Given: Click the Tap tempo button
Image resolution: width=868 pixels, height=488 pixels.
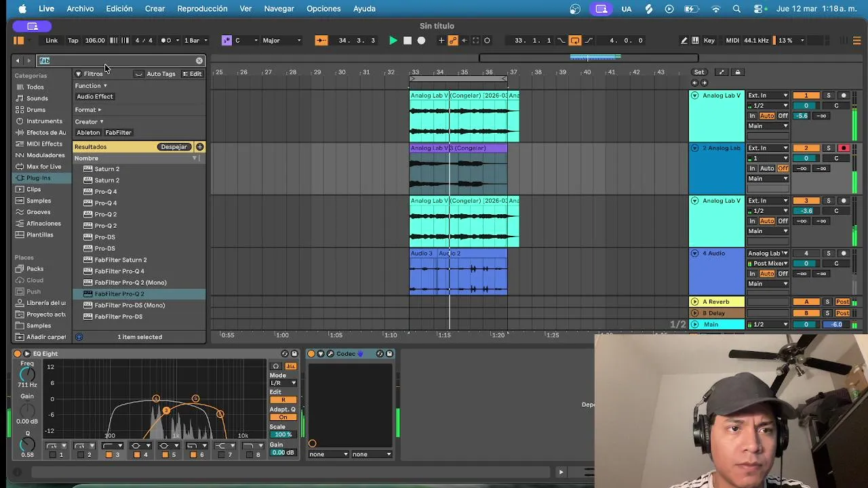Looking at the screenshot, I should (73, 41).
